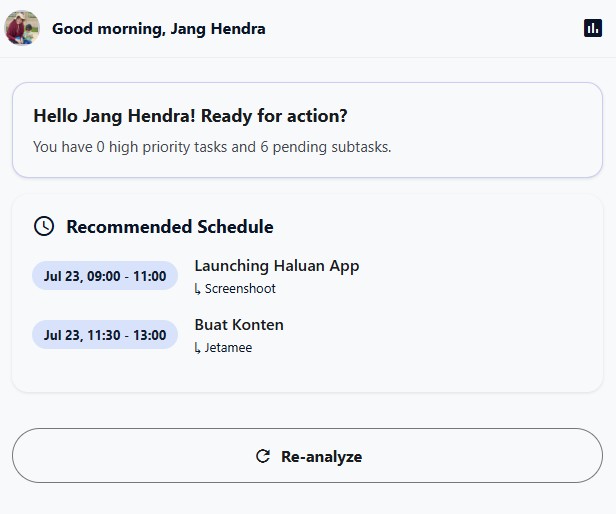Open the Buat Konten task
The height and width of the screenshot is (514, 616).
tap(239, 325)
